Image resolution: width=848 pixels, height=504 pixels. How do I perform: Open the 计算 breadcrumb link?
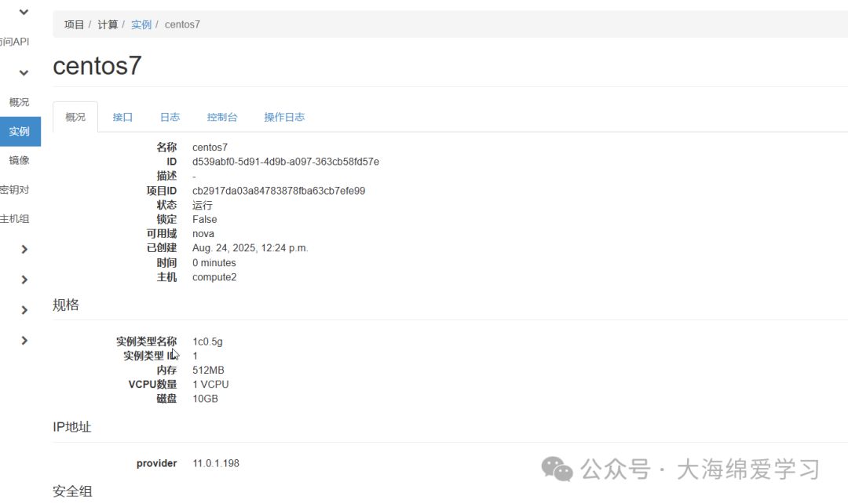tap(108, 24)
